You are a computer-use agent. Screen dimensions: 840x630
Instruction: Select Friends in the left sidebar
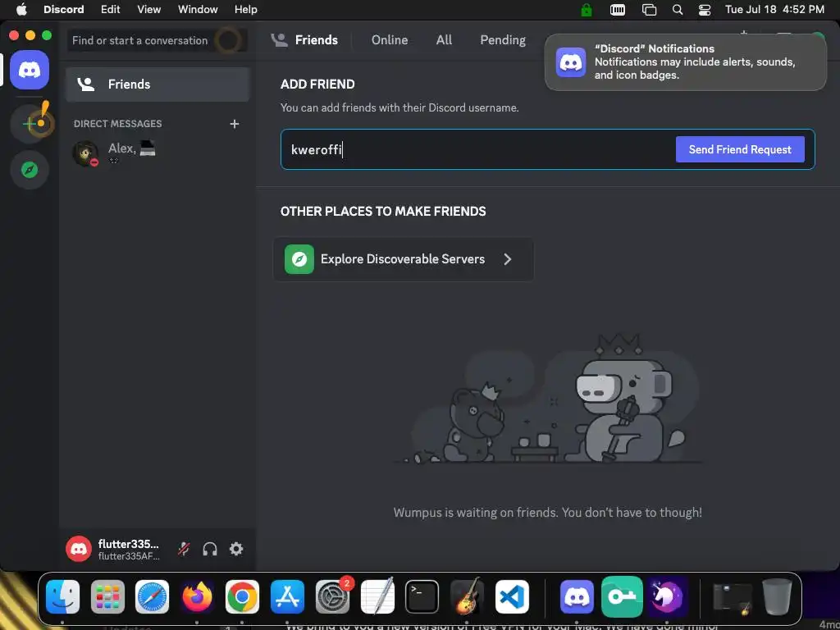click(x=157, y=84)
